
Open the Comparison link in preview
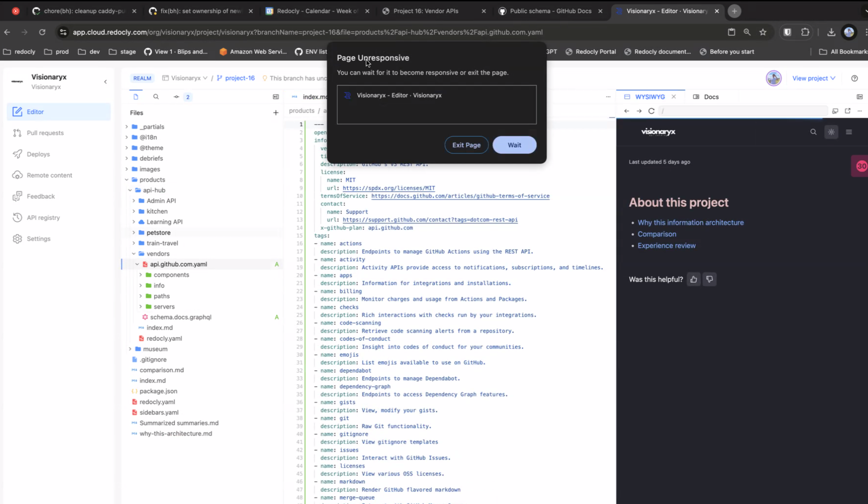656,234
